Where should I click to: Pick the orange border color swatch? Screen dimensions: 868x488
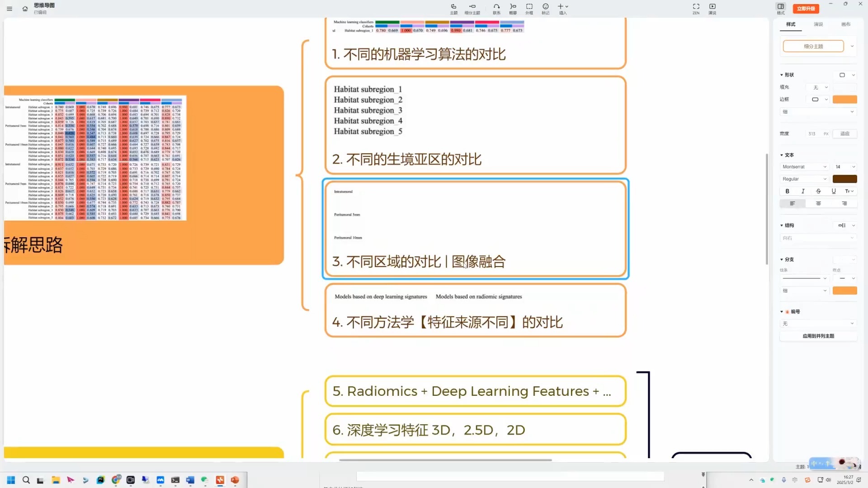click(x=845, y=99)
